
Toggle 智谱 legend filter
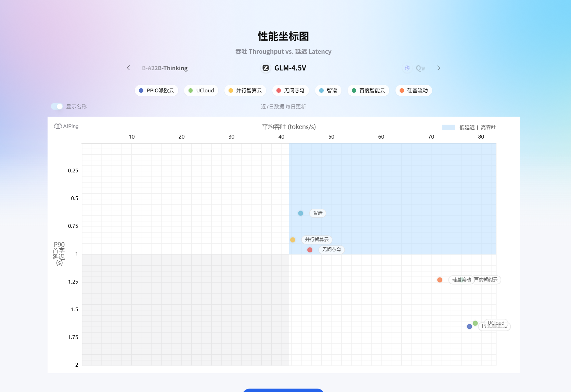click(328, 90)
